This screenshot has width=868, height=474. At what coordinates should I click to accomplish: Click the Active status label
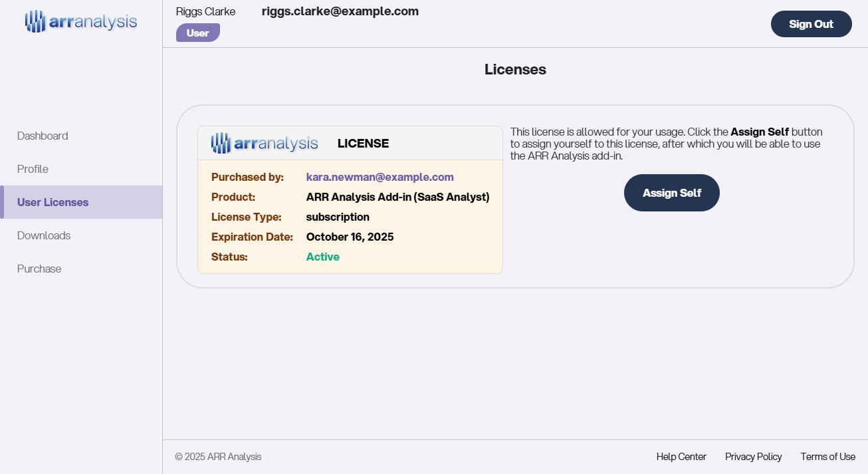[322, 257]
